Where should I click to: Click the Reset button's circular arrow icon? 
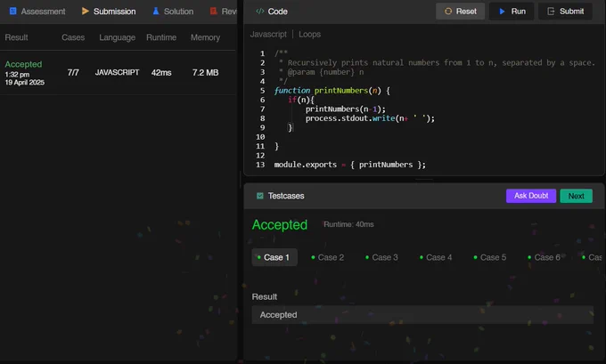(448, 12)
